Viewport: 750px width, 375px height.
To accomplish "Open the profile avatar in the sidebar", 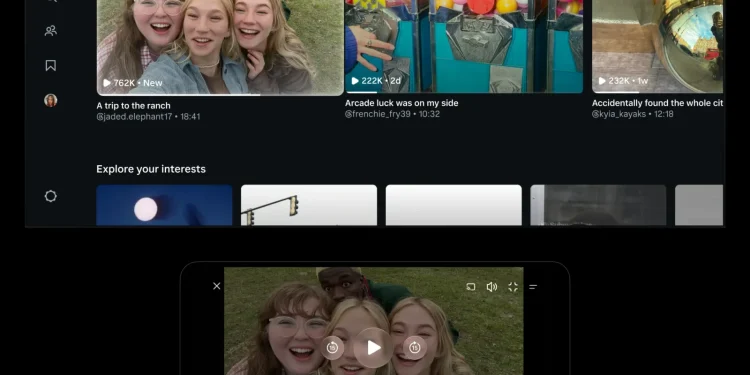I will coord(51,100).
